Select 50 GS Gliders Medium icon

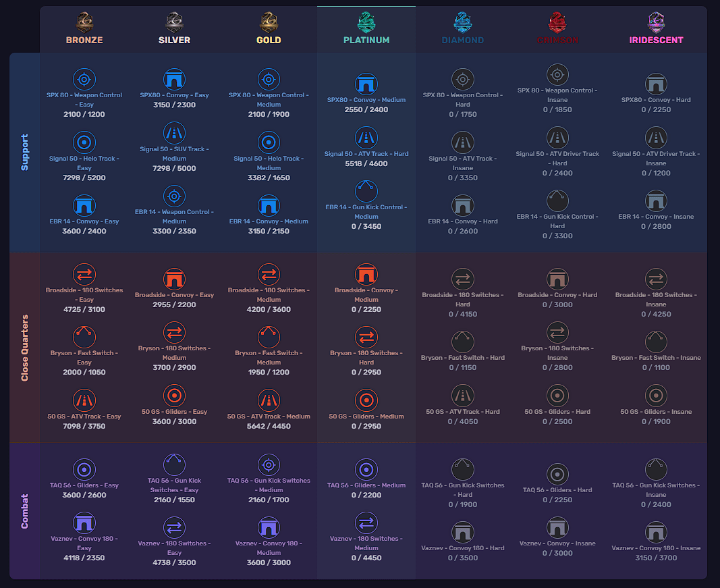click(x=366, y=400)
